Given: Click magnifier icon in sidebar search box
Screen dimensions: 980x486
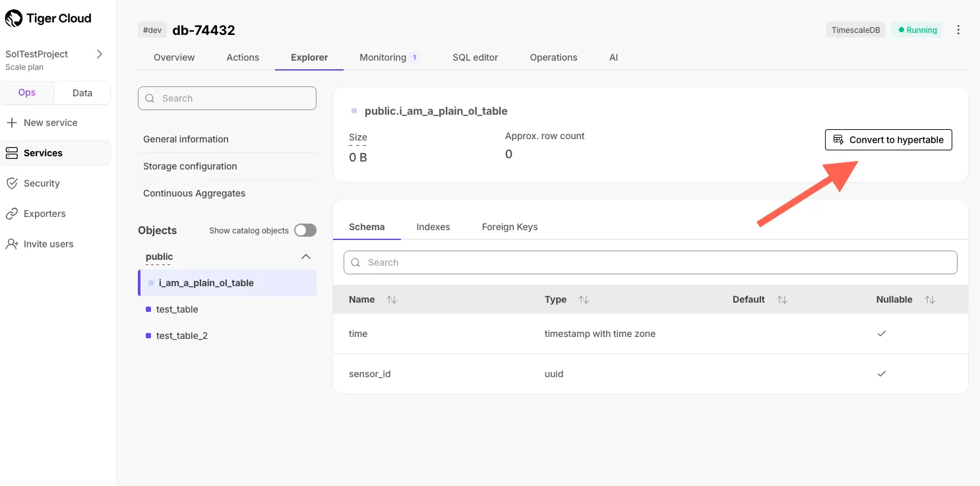Looking at the screenshot, I should coord(150,98).
